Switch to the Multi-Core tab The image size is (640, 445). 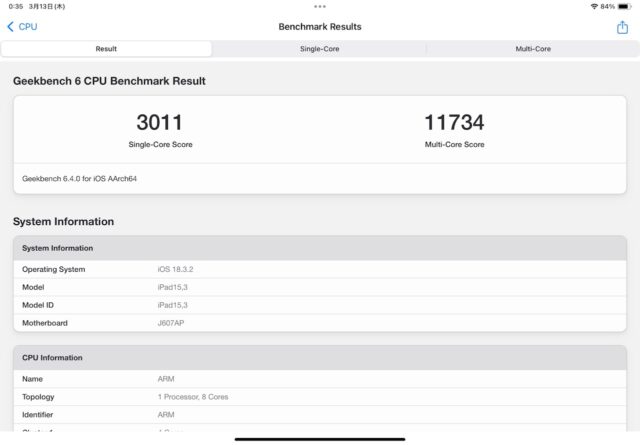(533, 49)
